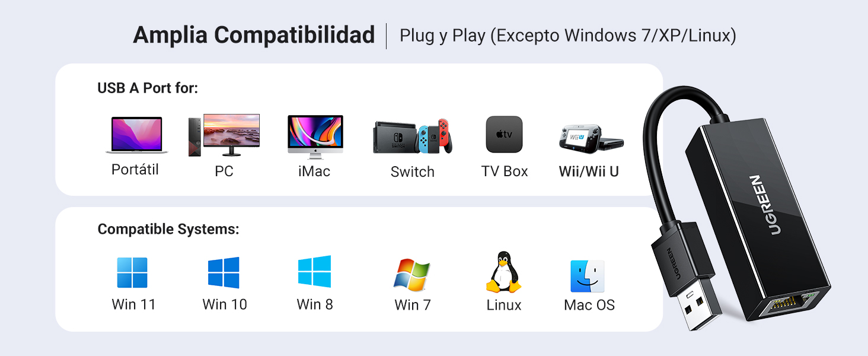The width and height of the screenshot is (868, 356).
Task: Click the Compatible Systems label
Action: click(x=168, y=229)
